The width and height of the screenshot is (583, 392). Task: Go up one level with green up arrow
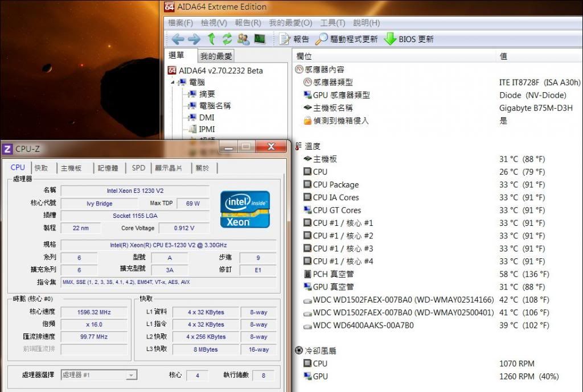[x=211, y=39]
